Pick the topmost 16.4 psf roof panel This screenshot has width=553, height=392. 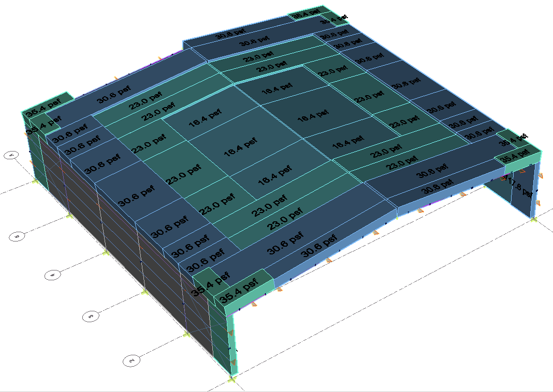pyautogui.click(x=273, y=91)
